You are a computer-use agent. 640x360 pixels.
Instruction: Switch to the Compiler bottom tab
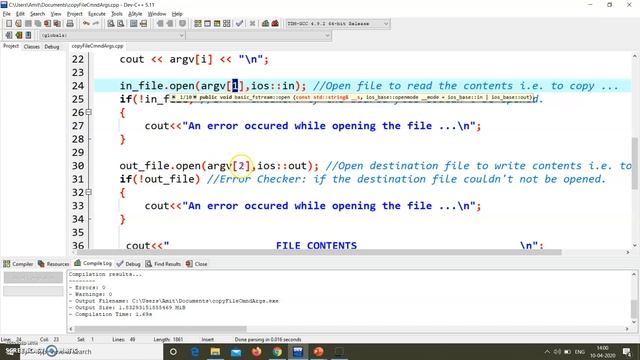18,264
